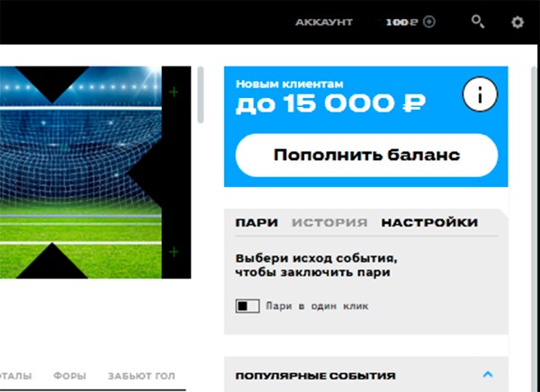Open the settings gear icon
Viewport: 540px width, 392px height.
(x=517, y=22)
